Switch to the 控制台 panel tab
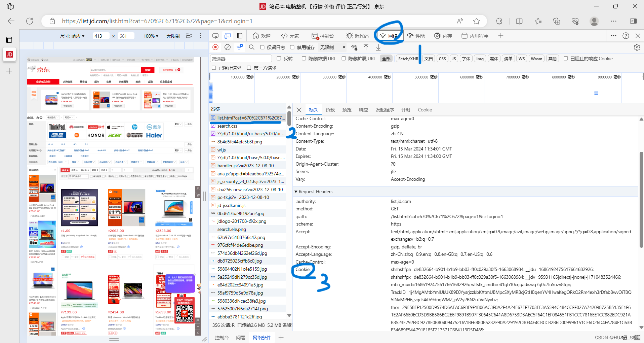The image size is (644, 343). pyautogui.click(x=323, y=36)
